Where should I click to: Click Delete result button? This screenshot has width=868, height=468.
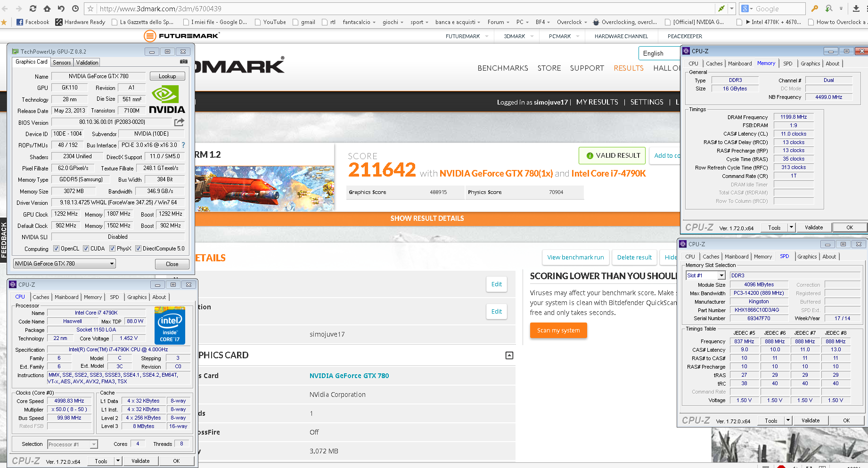634,258
